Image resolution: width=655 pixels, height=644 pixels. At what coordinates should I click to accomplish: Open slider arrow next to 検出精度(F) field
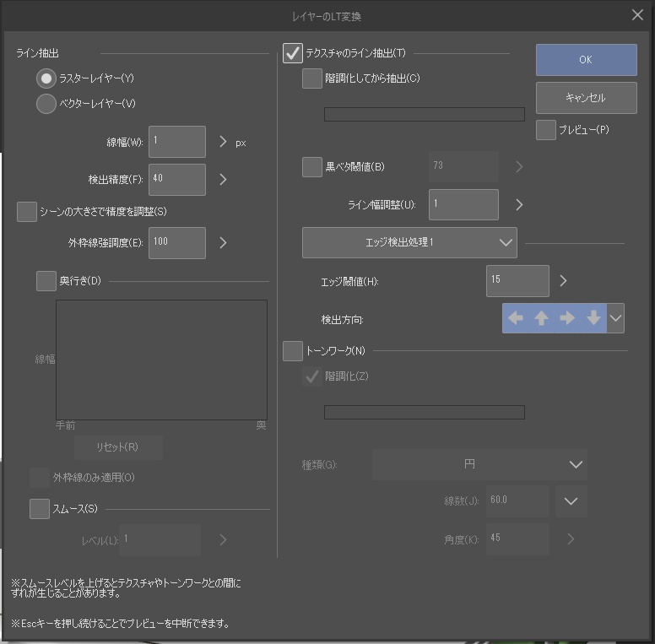point(223,179)
